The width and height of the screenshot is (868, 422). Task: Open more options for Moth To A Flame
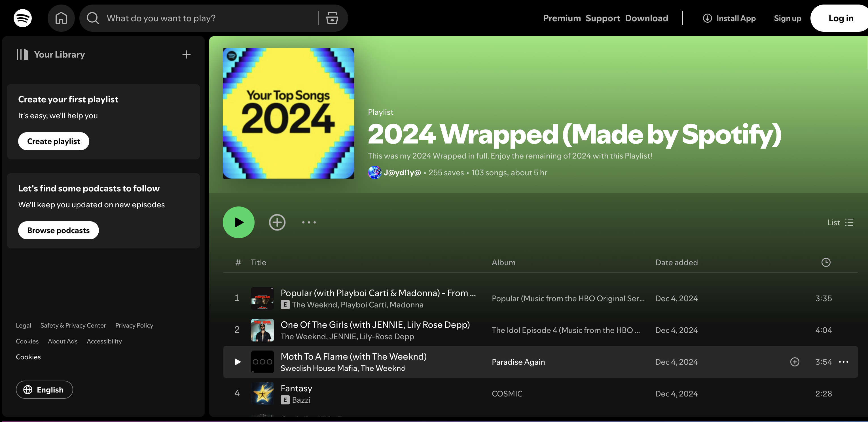843,362
